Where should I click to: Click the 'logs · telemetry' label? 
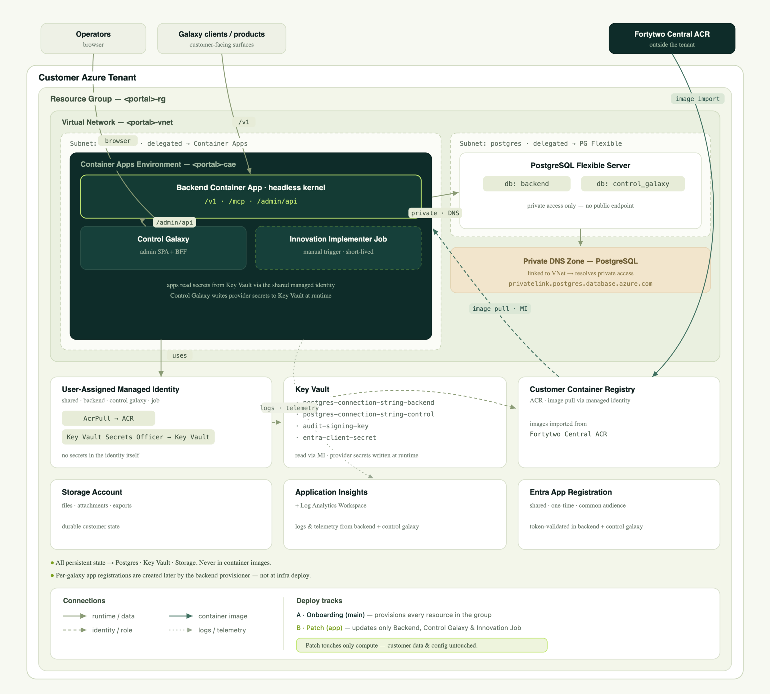289,408
